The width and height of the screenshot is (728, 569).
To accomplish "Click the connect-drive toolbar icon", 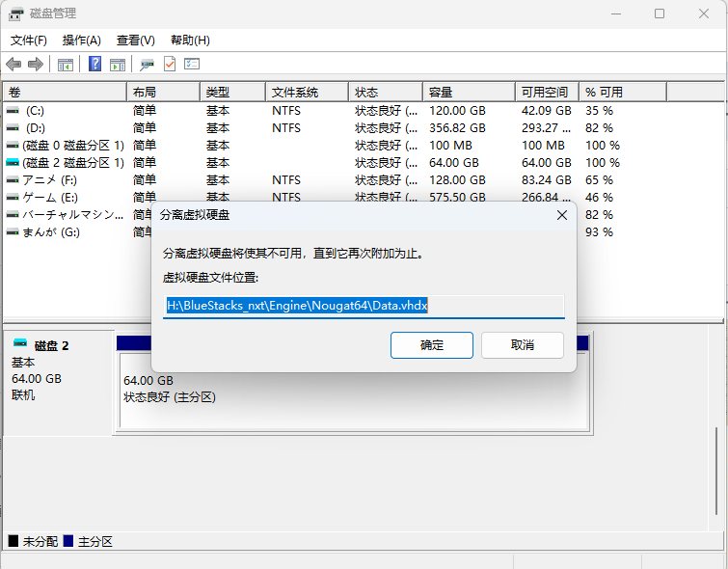I will point(148,64).
